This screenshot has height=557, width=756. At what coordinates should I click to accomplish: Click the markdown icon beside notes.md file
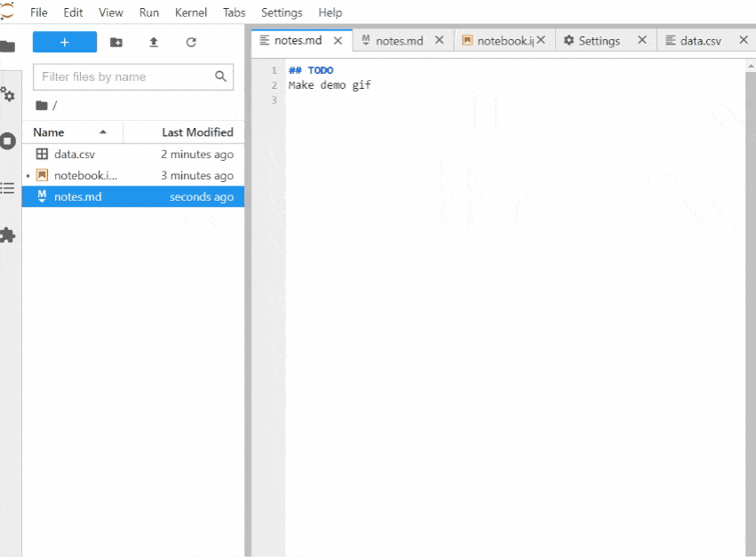(42, 195)
